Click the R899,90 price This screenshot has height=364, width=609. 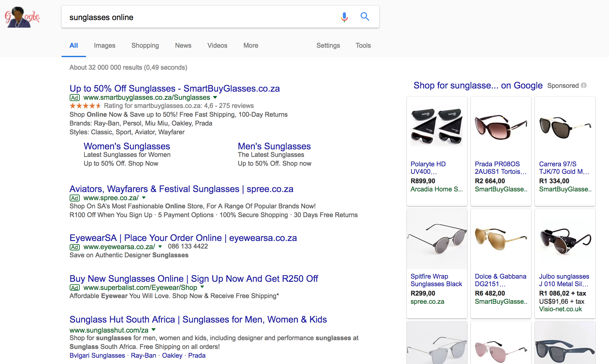(423, 181)
